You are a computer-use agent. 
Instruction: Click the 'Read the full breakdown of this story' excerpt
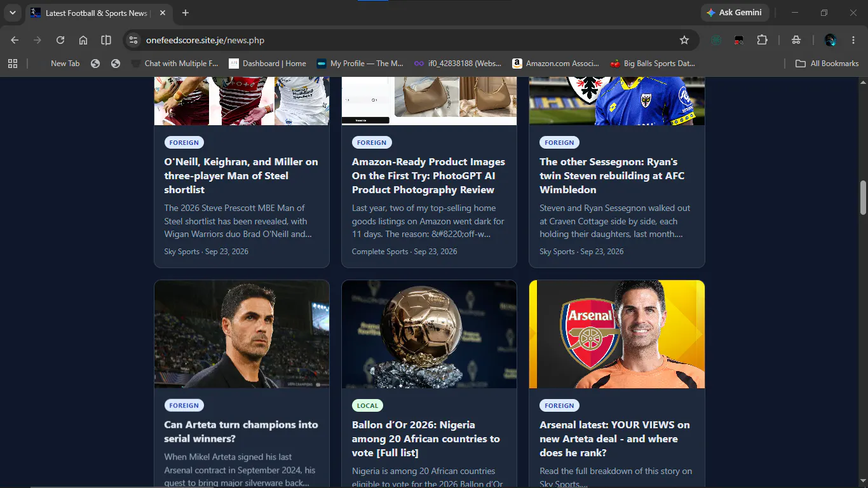click(616, 477)
